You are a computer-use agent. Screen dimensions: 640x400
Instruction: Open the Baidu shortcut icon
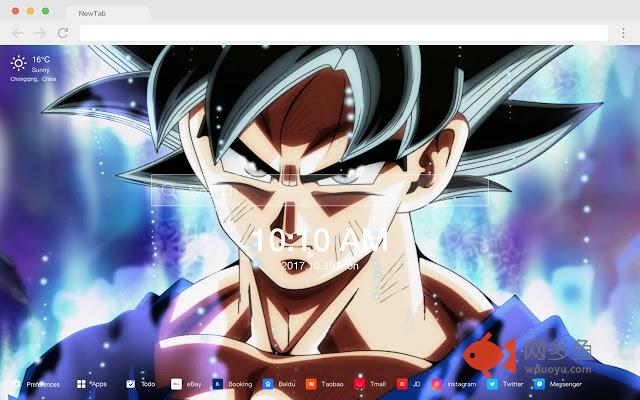click(268, 384)
